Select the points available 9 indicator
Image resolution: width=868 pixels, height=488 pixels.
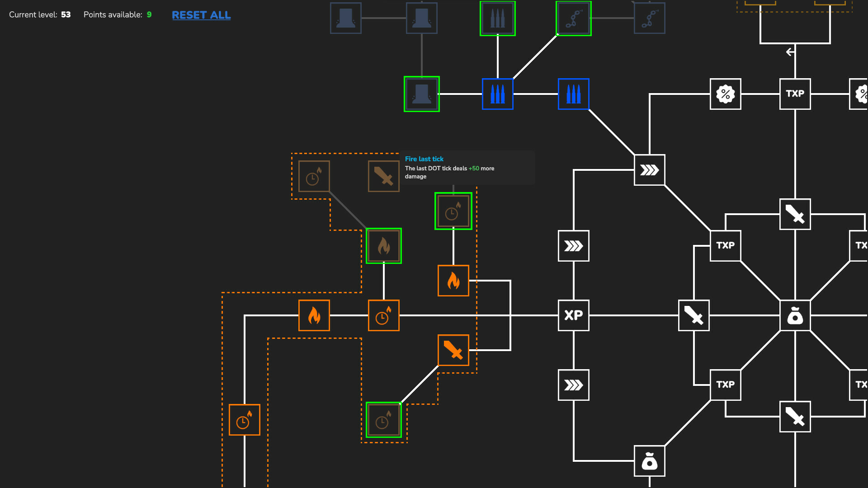coord(148,15)
